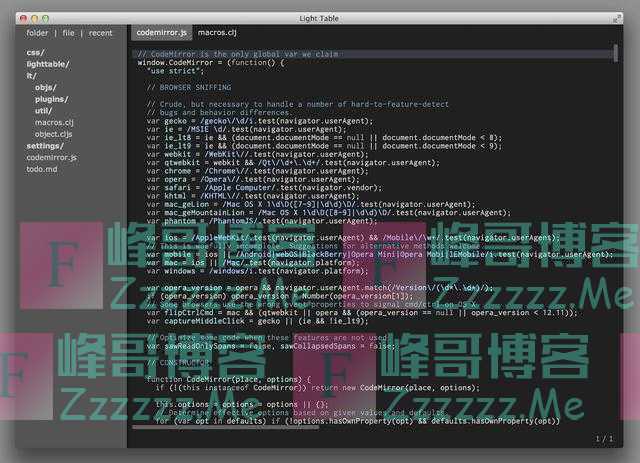The width and height of the screenshot is (640, 463).
Task: Click the editor's vertical scrollbar thumb
Action: tap(616, 55)
